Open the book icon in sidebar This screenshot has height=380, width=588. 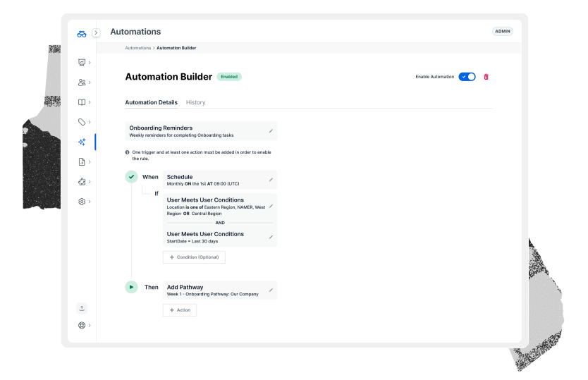pos(82,102)
